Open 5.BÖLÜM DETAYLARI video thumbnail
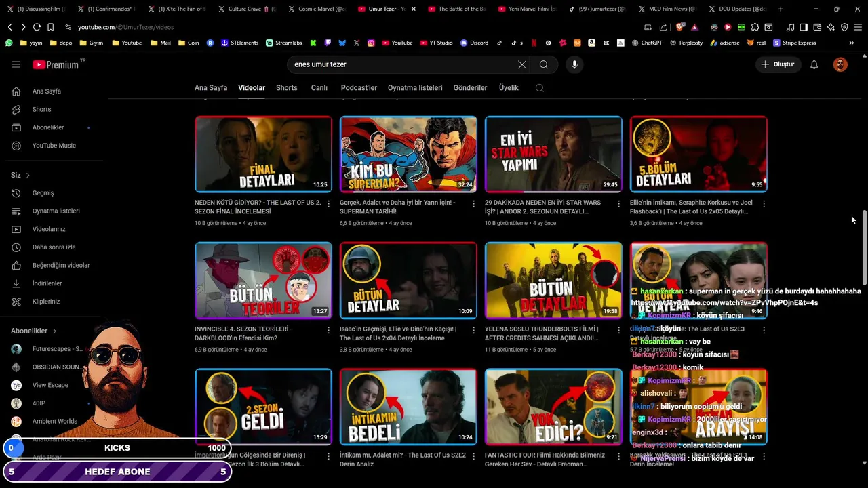This screenshot has width=868, height=488. click(x=698, y=154)
